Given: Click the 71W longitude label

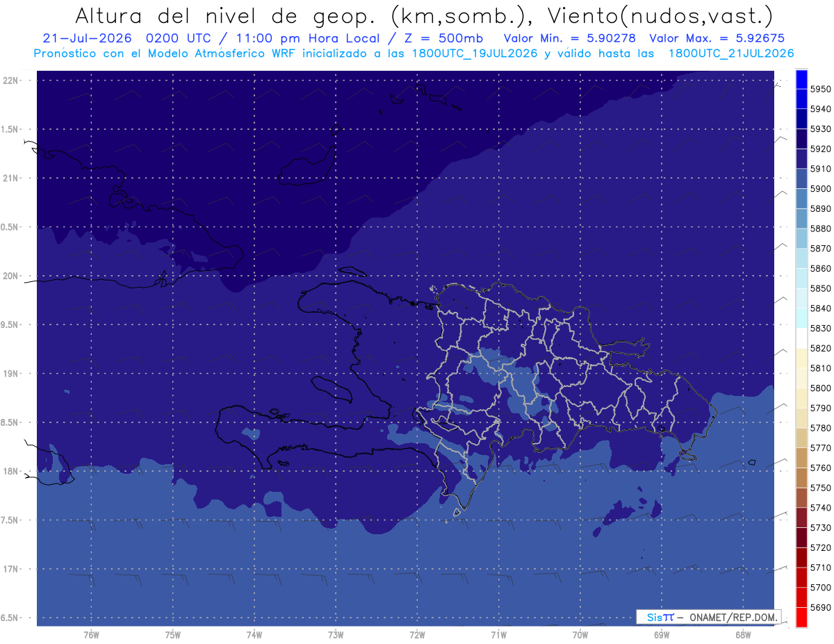Looking at the screenshot, I should pyautogui.click(x=498, y=634).
